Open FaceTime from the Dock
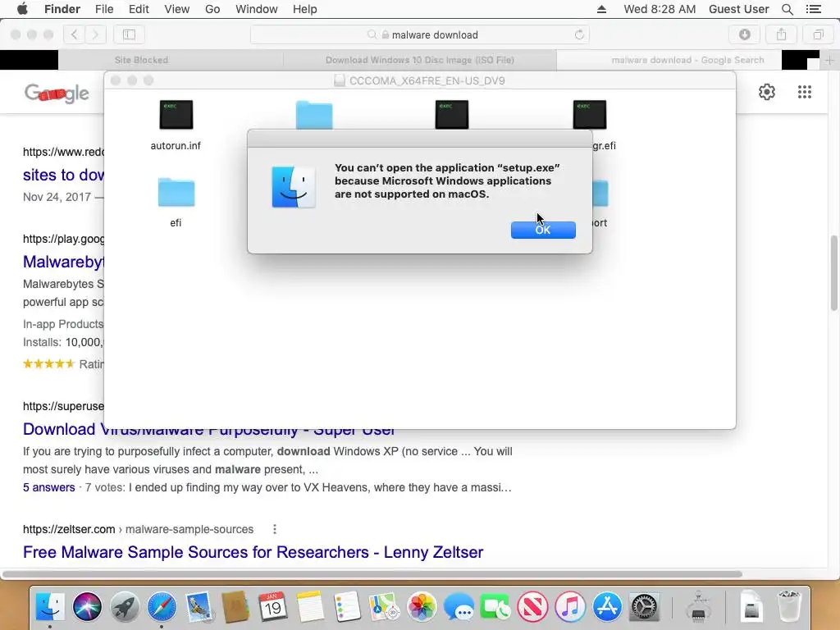The width and height of the screenshot is (840, 630). tap(495, 607)
